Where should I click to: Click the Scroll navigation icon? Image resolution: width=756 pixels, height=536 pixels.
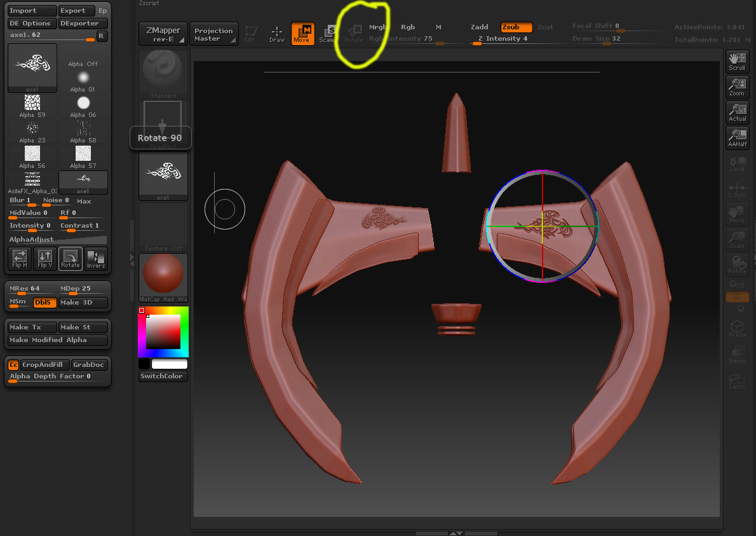[737, 62]
